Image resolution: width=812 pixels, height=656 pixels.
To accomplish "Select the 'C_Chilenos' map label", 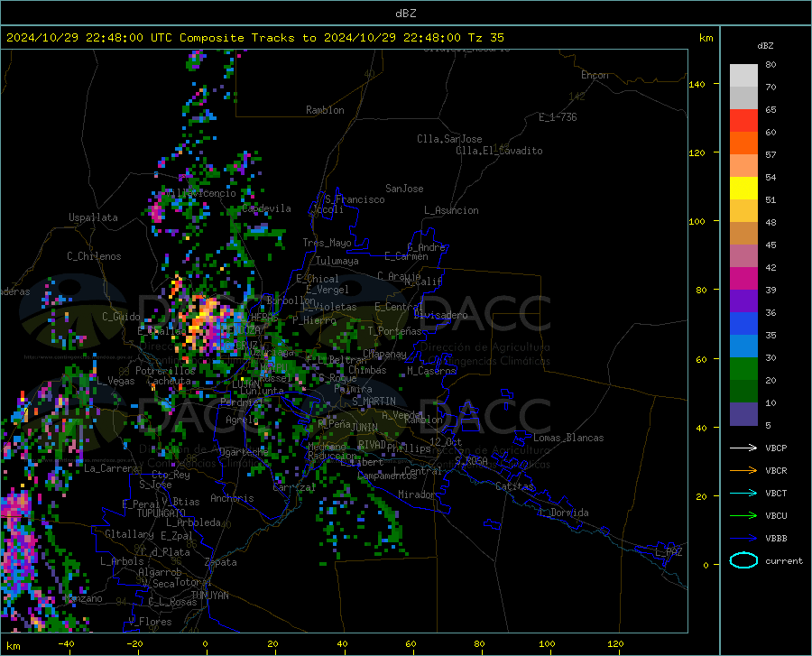I will (94, 256).
